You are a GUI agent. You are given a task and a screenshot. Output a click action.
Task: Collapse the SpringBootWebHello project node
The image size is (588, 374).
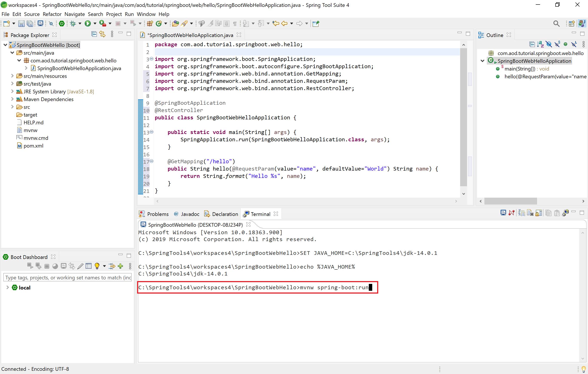click(x=5, y=45)
